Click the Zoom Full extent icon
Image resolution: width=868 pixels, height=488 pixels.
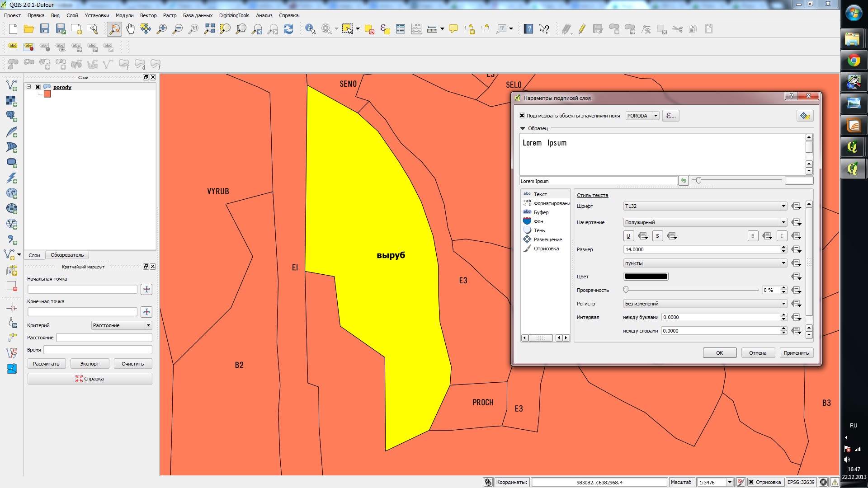[209, 29]
